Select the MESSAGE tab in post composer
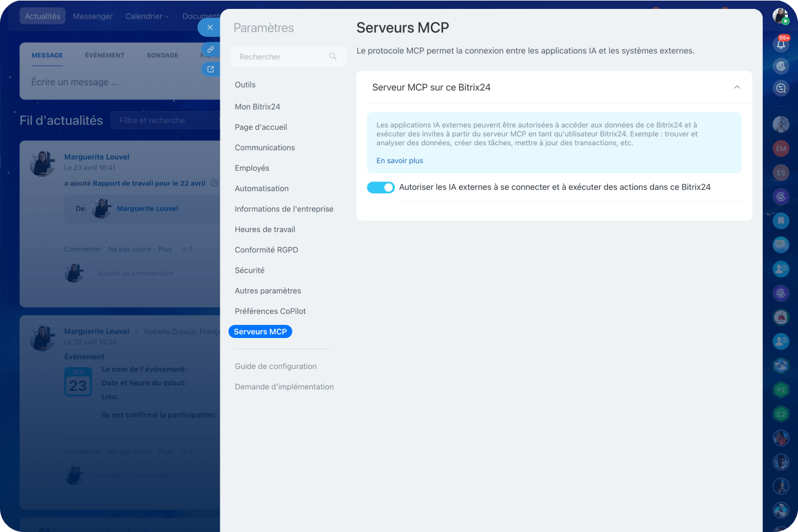The image size is (798, 532). tap(47, 55)
